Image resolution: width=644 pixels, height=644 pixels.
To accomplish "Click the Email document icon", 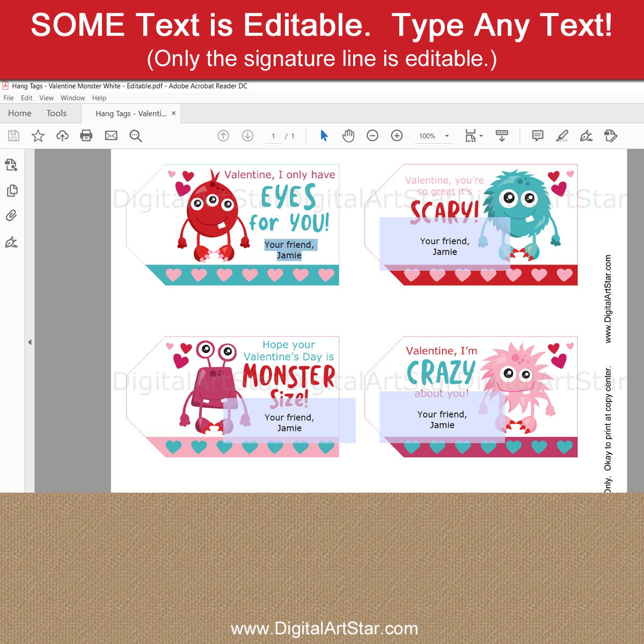I will click(x=111, y=136).
